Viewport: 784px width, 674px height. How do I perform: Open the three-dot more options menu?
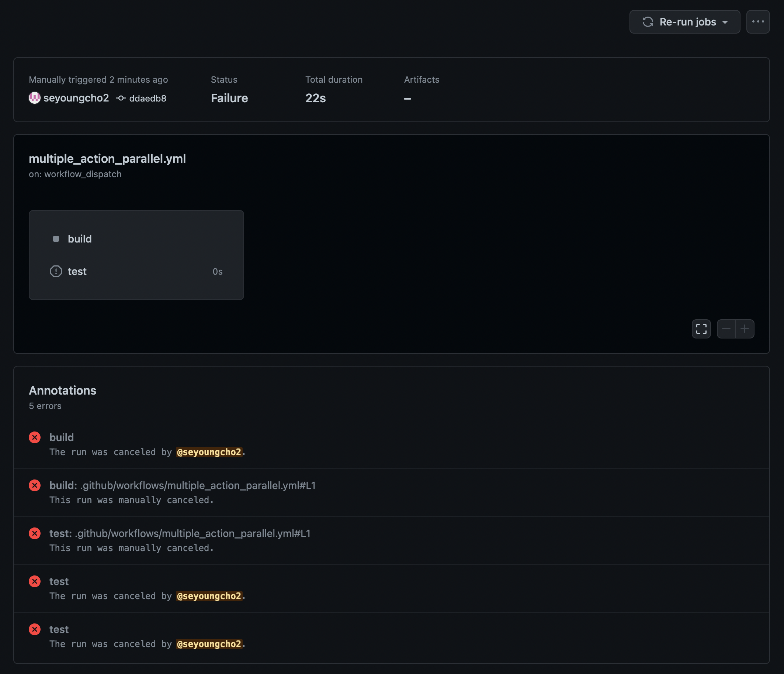[x=758, y=21]
